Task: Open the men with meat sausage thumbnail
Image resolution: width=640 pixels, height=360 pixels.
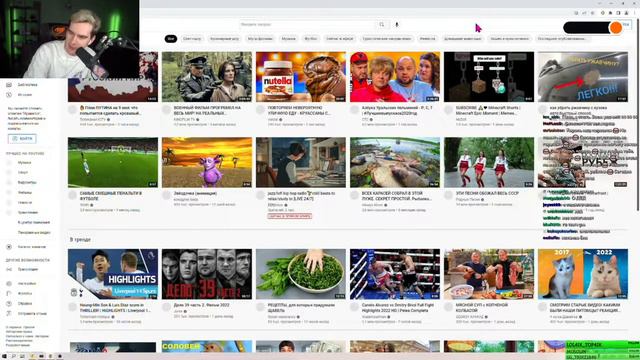Action: click(489, 274)
